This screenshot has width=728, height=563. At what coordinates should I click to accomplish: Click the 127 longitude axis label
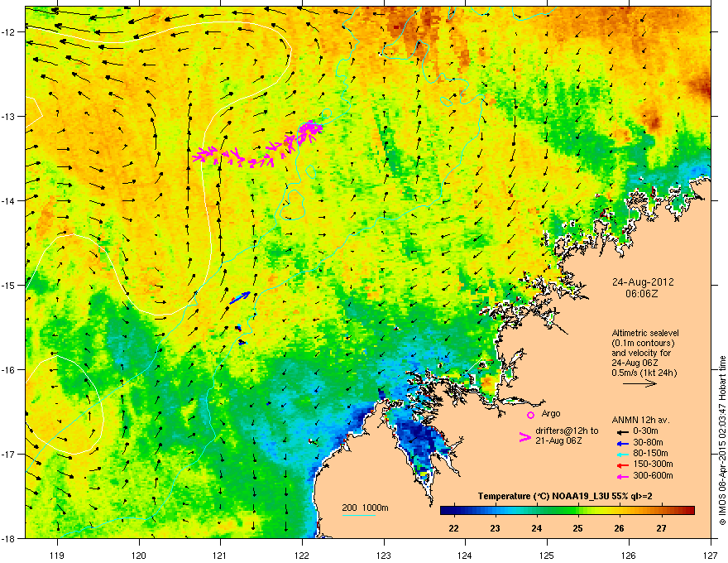711,555
